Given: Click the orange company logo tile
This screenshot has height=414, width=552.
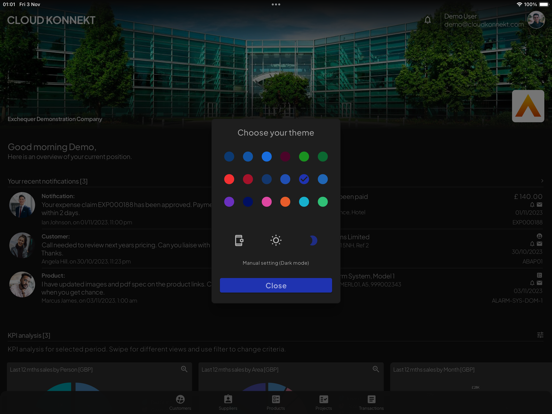Looking at the screenshot, I should pos(528,106).
